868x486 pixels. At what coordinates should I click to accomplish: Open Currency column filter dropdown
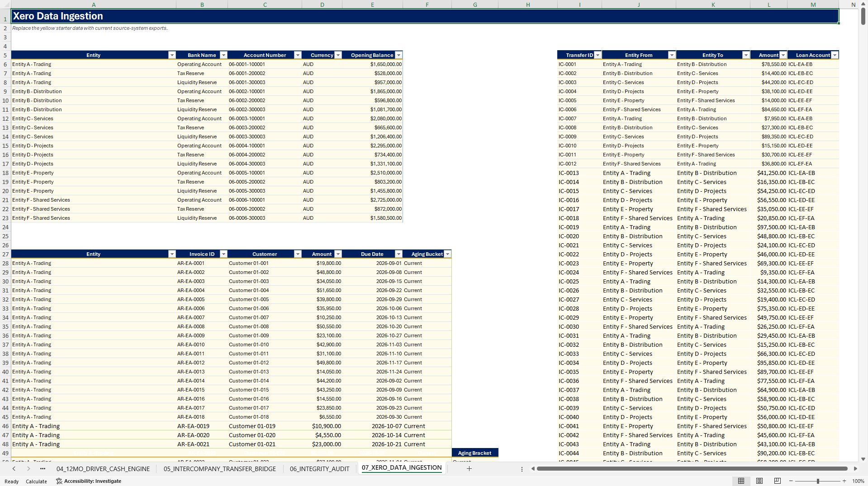(x=338, y=55)
